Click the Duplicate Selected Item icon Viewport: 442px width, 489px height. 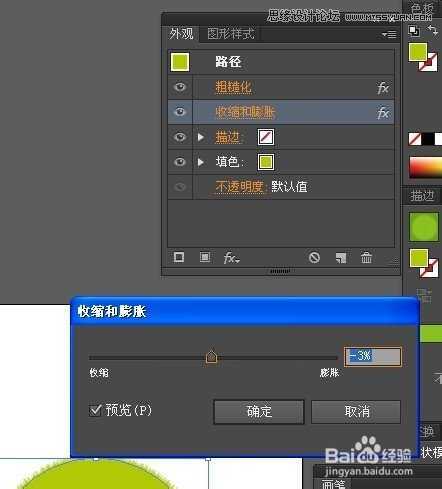[x=341, y=258]
